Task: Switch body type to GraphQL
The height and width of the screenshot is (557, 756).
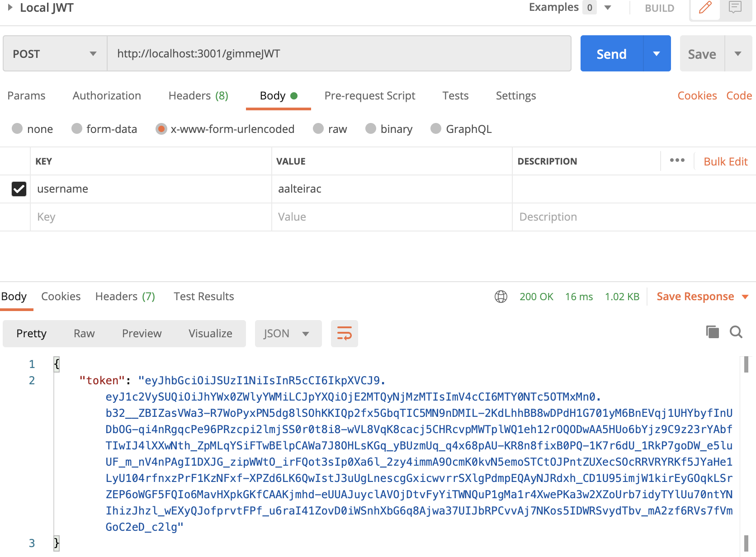Action: click(436, 129)
